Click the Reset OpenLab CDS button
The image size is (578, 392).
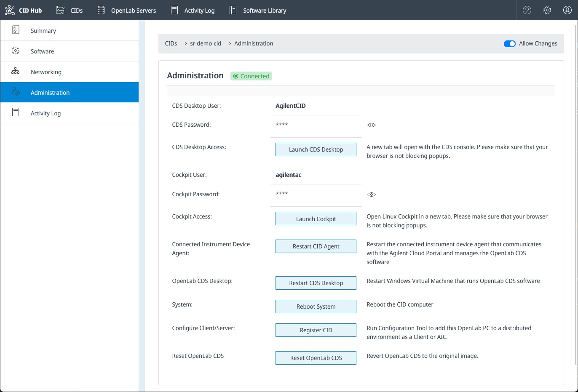click(x=316, y=358)
